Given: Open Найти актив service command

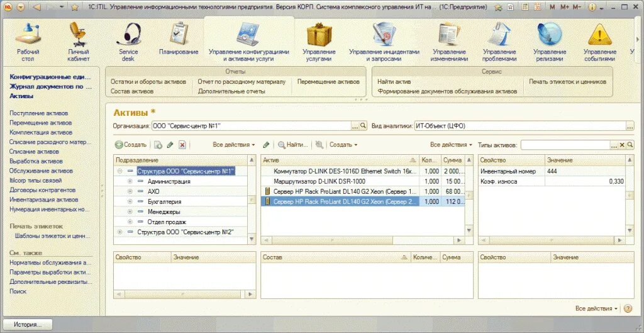Looking at the screenshot, I should (394, 82).
